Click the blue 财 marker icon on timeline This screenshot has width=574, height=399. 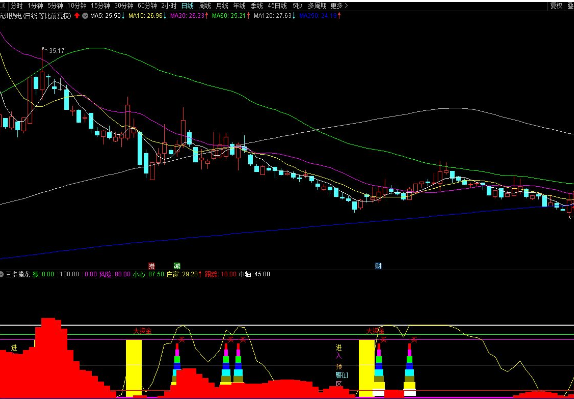378,266
